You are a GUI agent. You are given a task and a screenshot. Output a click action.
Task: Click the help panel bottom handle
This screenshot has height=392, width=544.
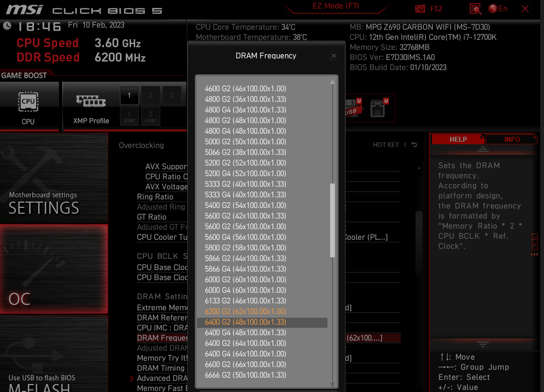[x=482, y=344]
